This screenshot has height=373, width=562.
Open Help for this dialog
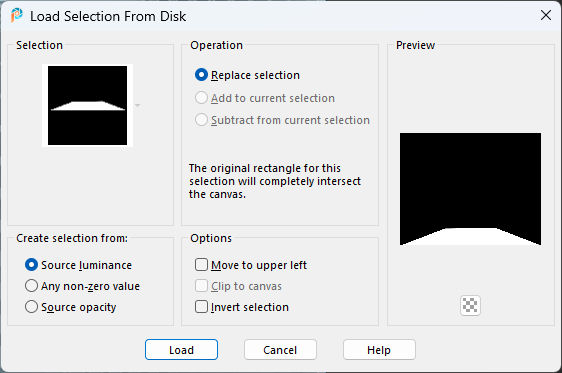pos(379,350)
